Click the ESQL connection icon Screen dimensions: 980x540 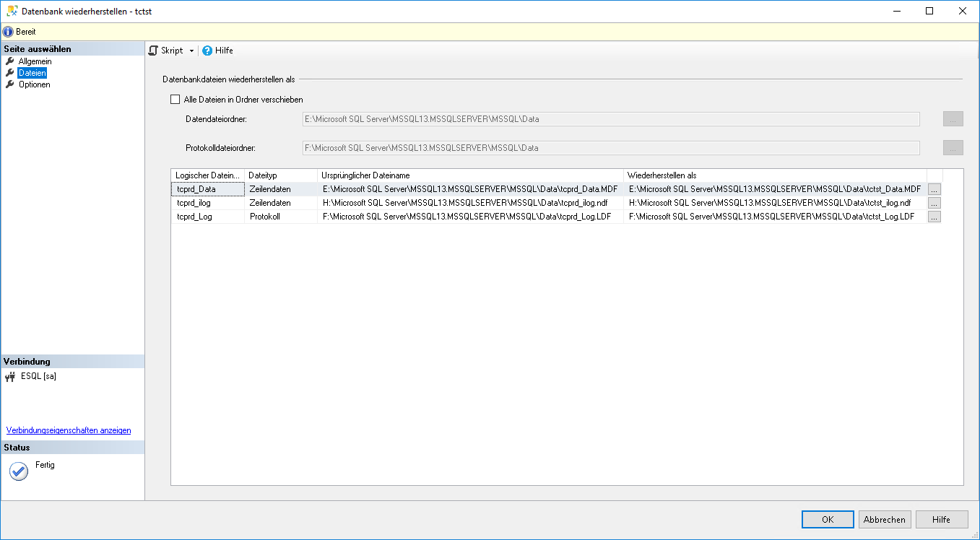click(x=10, y=377)
